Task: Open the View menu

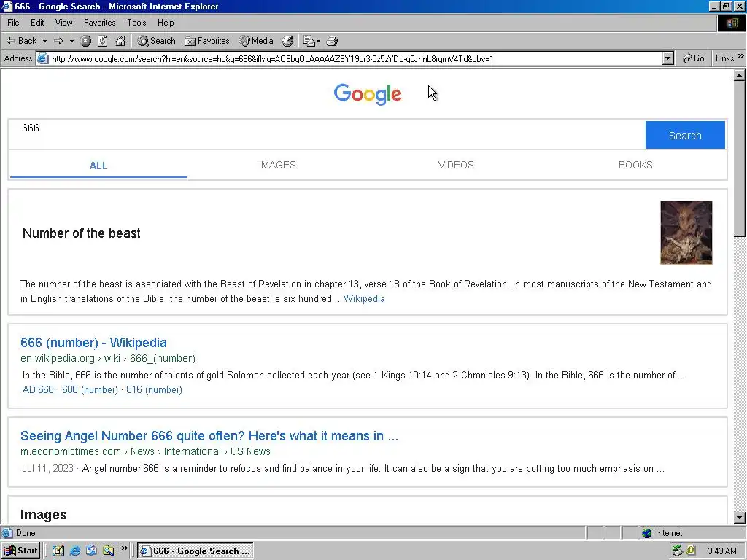Action: pos(64,23)
